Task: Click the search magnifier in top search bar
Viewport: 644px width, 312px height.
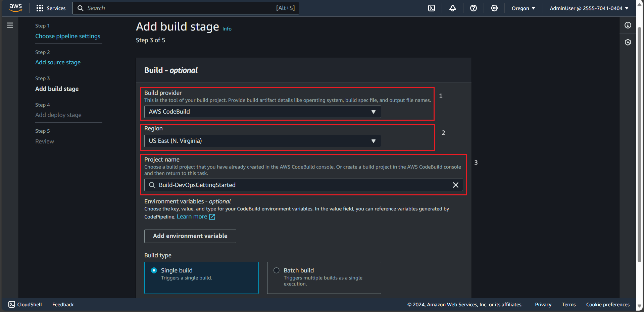Action: (x=81, y=8)
